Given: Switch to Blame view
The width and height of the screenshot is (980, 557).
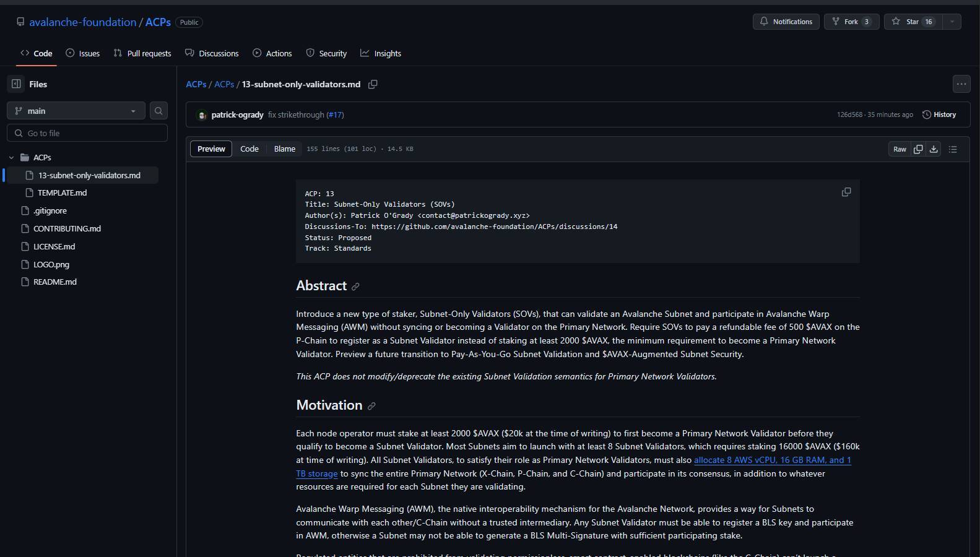Looking at the screenshot, I should 285,149.
